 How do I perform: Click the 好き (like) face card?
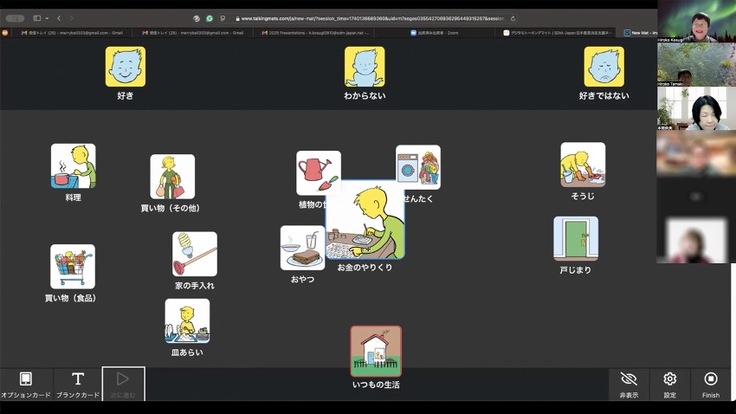(125, 67)
